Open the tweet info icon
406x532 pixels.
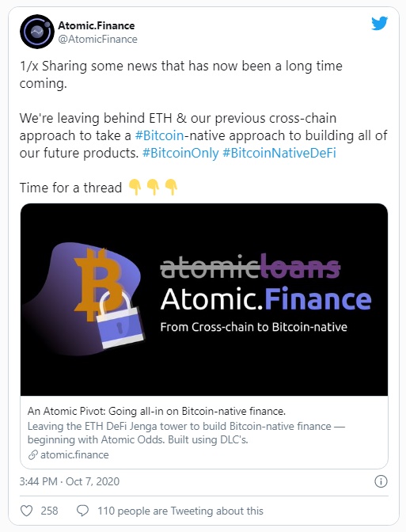click(381, 481)
